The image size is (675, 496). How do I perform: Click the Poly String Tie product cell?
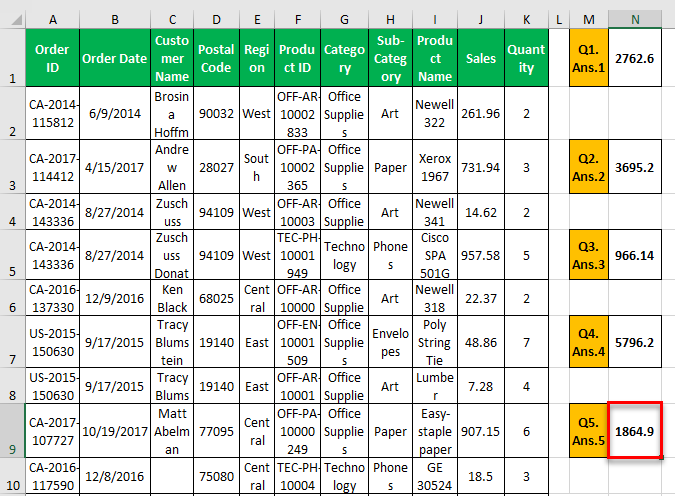point(435,342)
